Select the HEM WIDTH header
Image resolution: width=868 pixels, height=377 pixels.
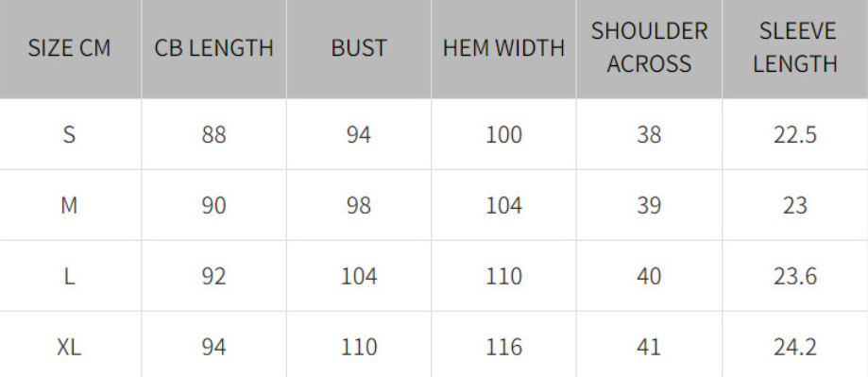[x=503, y=48]
